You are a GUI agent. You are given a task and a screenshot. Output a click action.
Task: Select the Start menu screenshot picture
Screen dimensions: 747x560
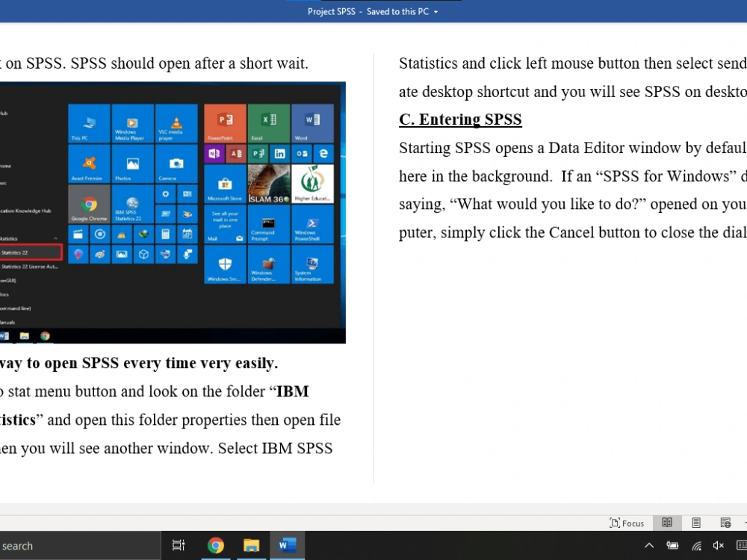pyautogui.click(x=173, y=212)
